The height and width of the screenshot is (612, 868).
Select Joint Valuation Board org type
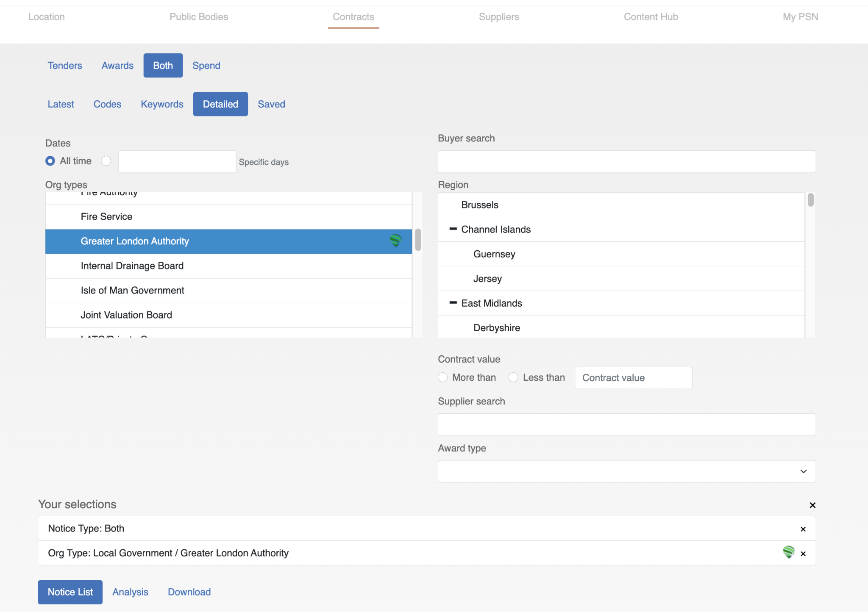(228, 315)
